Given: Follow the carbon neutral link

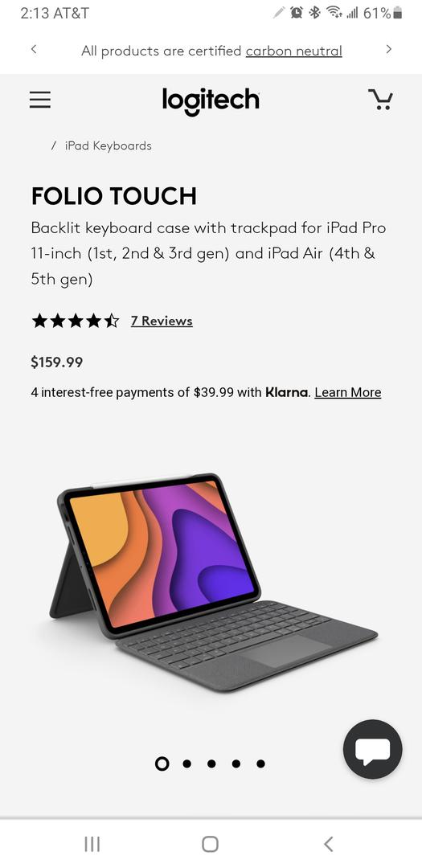Looking at the screenshot, I should click(294, 51).
